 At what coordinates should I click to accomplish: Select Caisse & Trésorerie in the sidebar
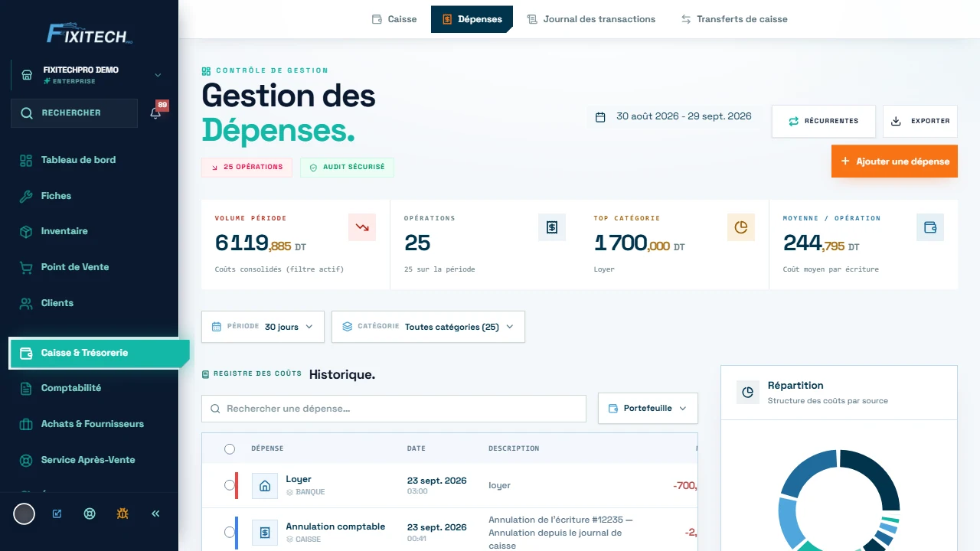(x=99, y=354)
